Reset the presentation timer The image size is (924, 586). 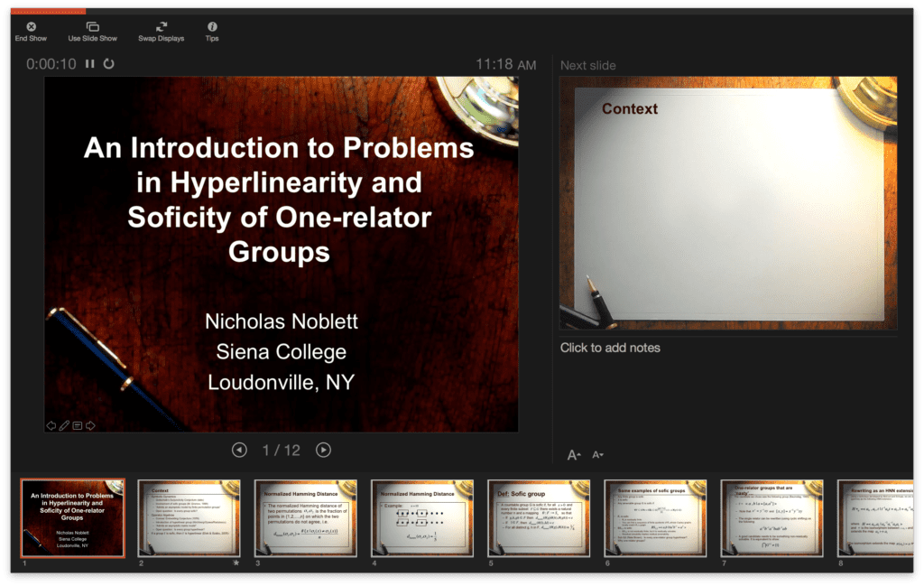tap(108, 64)
